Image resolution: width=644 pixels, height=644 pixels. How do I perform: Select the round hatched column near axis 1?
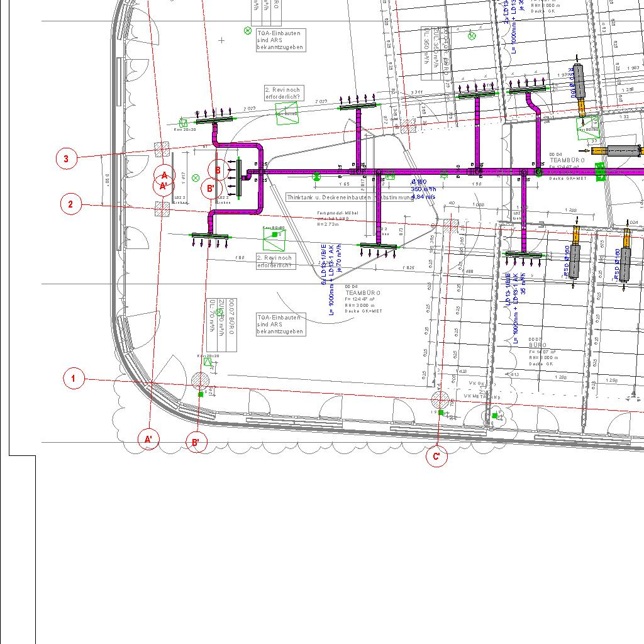201,381
